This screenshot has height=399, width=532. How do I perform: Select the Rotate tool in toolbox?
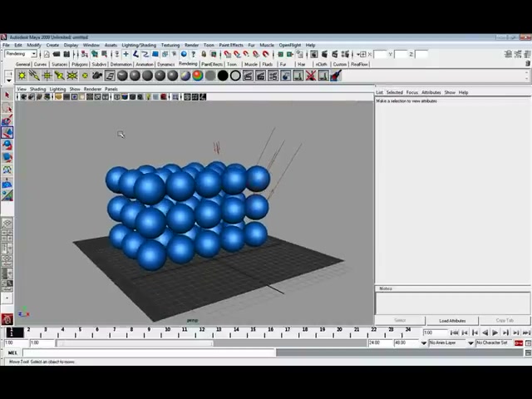click(x=7, y=145)
